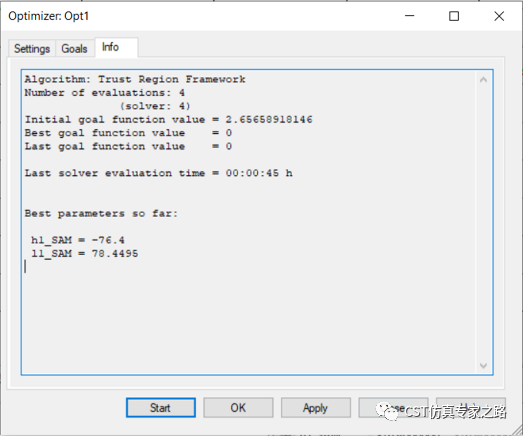The height and width of the screenshot is (436, 523).
Task: Switch to the Settings tab
Action: pos(32,49)
